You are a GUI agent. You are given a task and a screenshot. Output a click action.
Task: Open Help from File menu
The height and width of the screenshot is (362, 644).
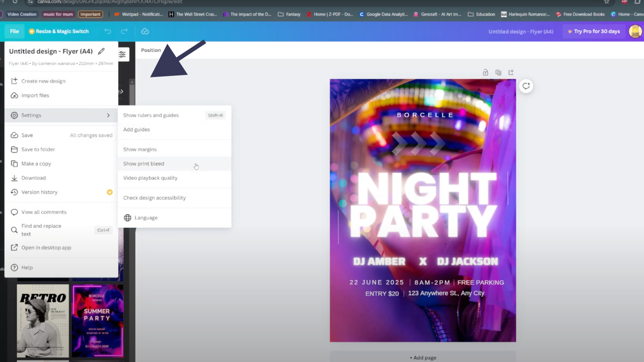(x=61, y=267)
